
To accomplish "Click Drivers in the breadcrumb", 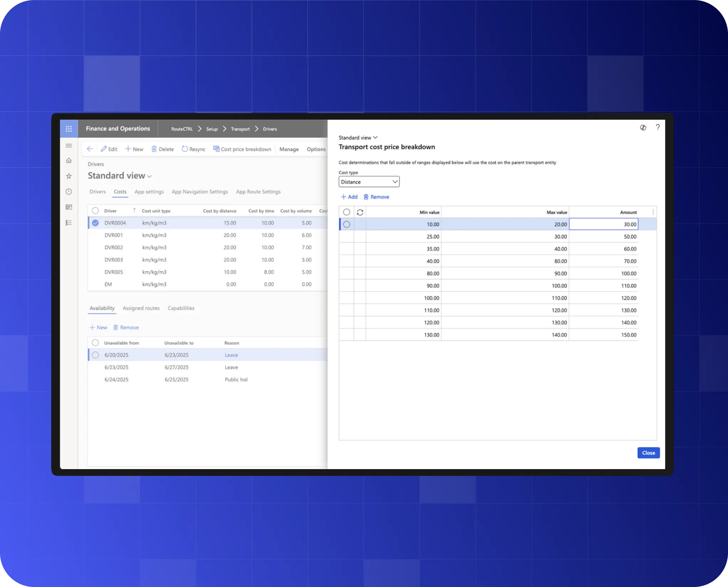I will point(270,129).
